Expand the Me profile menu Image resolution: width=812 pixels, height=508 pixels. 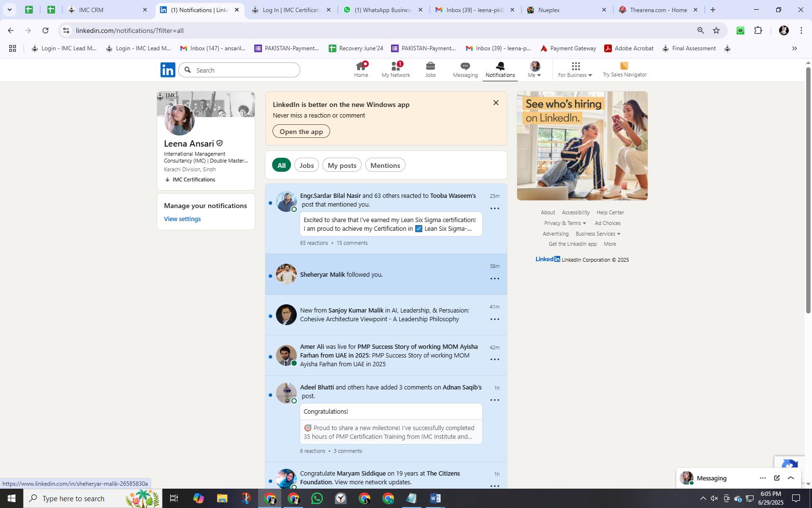click(x=534, y=70)
